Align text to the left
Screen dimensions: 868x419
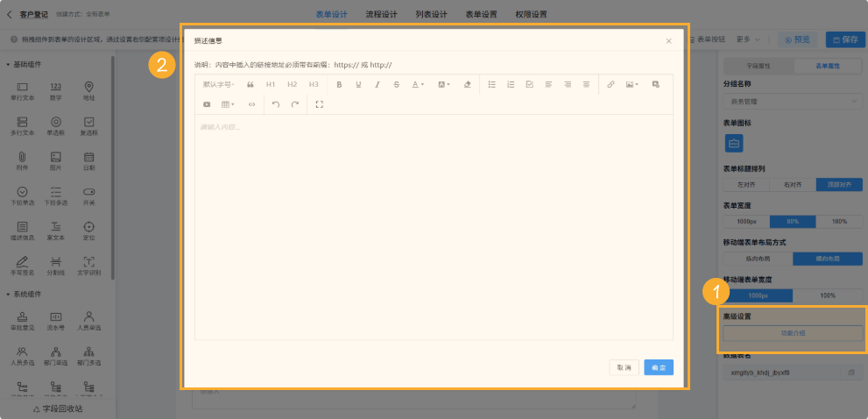(x=548, y=84)
